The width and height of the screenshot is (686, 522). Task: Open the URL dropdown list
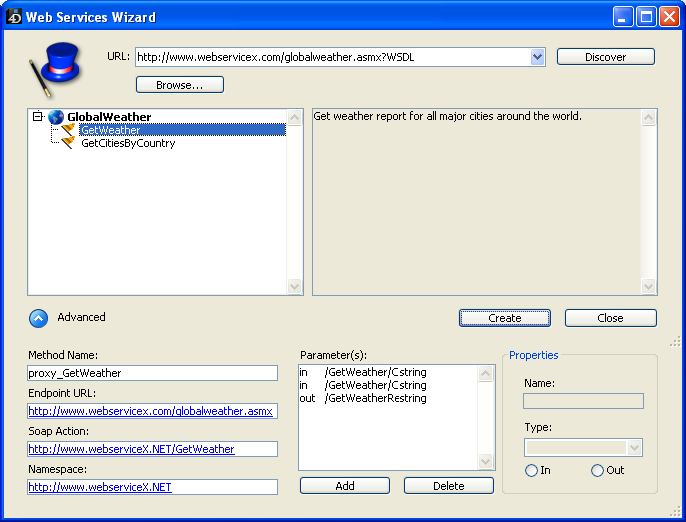tap(538, 57)
